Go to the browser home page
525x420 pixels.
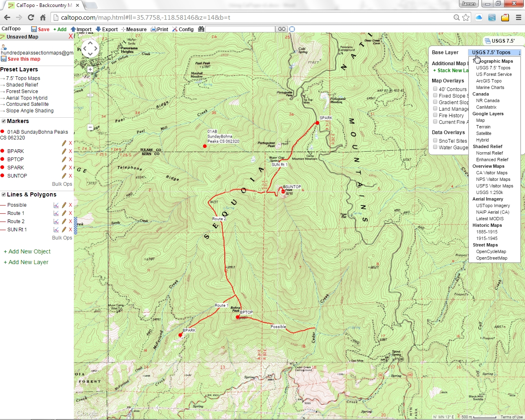pyautogui.click(x=43, y=17)
